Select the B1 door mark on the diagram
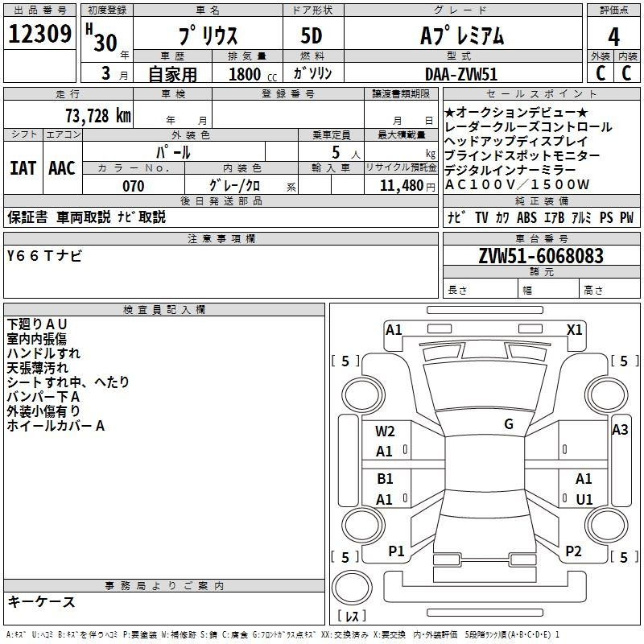This screenshot has width=644, height=644. (x=385, y=479)
